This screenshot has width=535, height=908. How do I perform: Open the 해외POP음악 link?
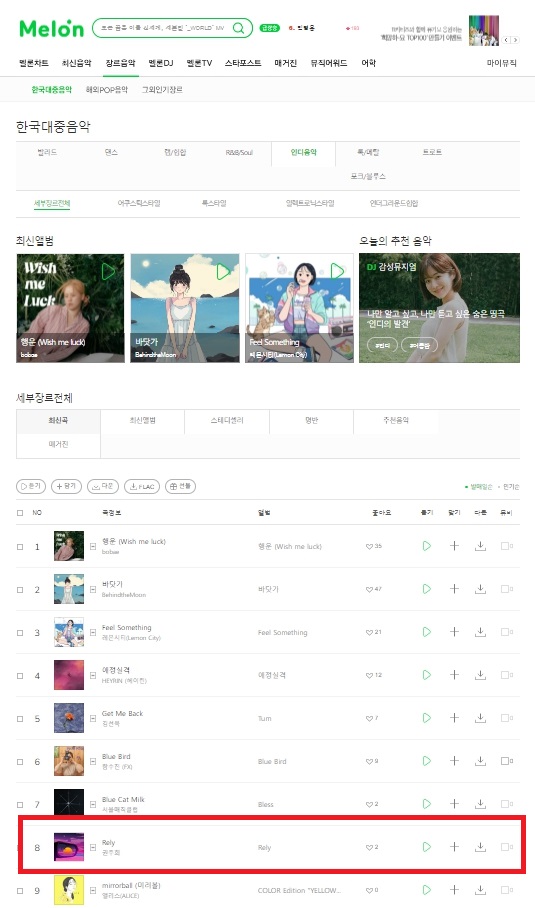107,90
